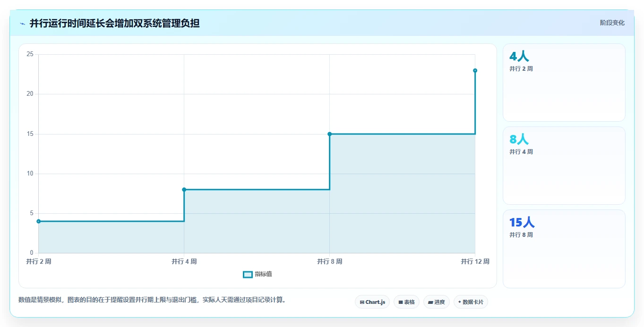Open the 8人 data card
The height and width of the screenshot is (327, 644).
pos(564,166)
